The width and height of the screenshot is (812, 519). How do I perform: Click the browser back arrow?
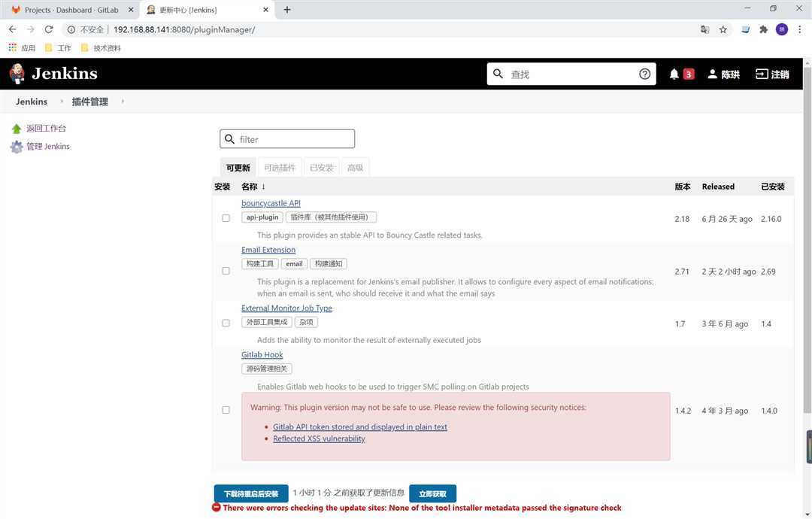tap(13, 29)
